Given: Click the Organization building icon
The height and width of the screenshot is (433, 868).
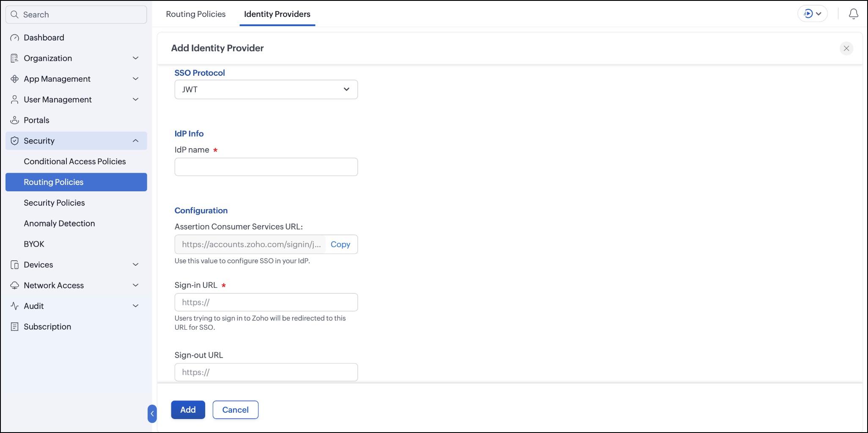Looking at the screenshot, I should [x=14, y=58].
